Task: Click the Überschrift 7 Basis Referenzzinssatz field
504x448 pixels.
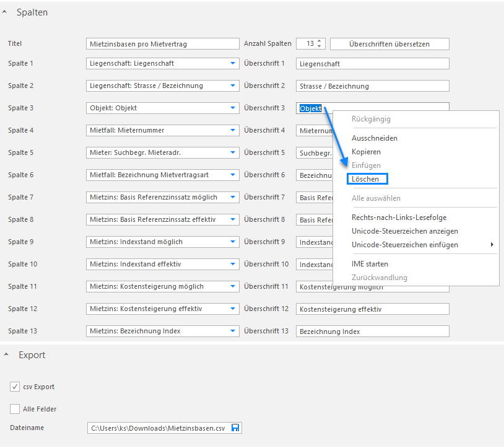Action: pyautogui.click(x=315, y=198)
